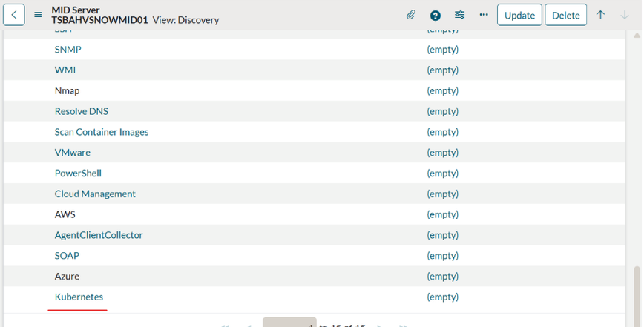This screenshot has height=327, width=644.
Task: Open the SOAP capability link
Action: [67, 256]
